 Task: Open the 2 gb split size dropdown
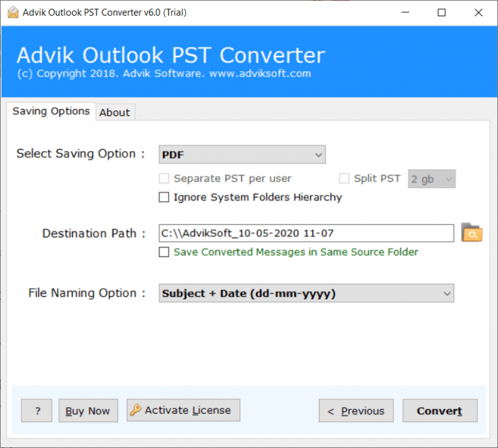(x=431, y=179)
